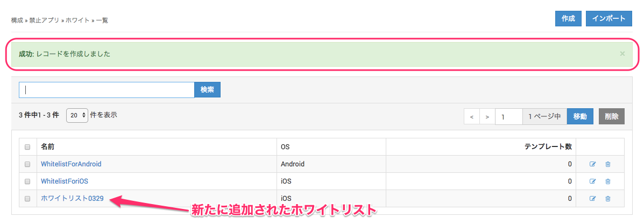
Task: Delete ホワイトリスト0329 using trash icon
Action: (608, 199)
